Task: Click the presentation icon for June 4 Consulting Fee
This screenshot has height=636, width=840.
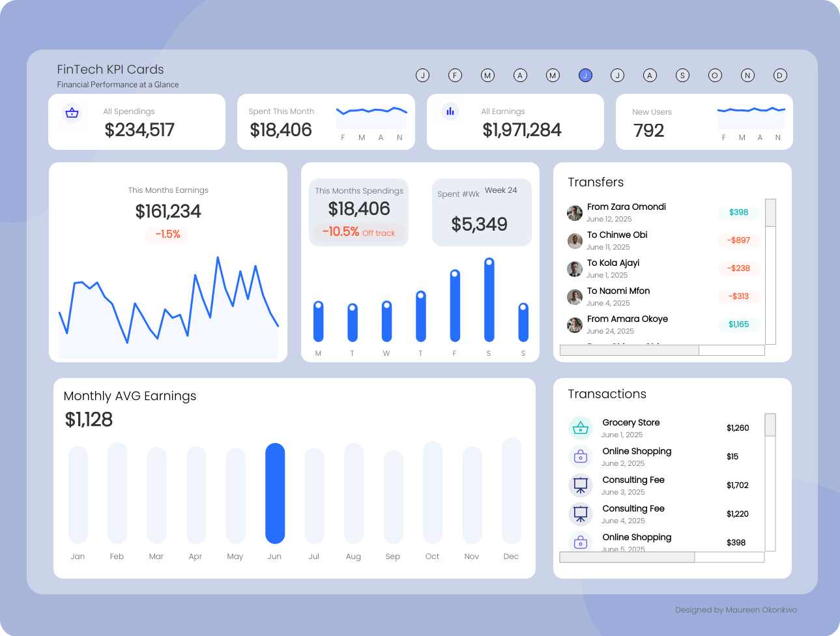Action: [x=580, y=514]
